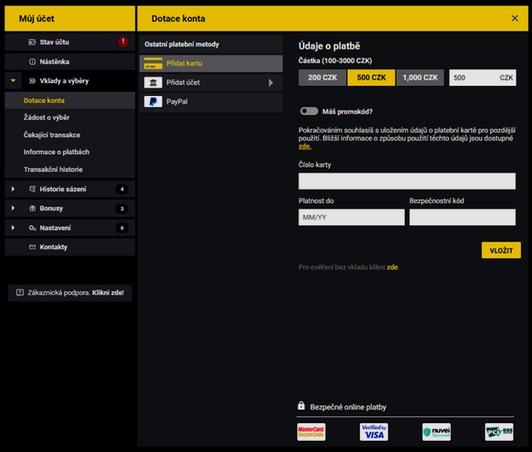
Task: Open Žádost o výběr menu item
Action: pos(46,117)
